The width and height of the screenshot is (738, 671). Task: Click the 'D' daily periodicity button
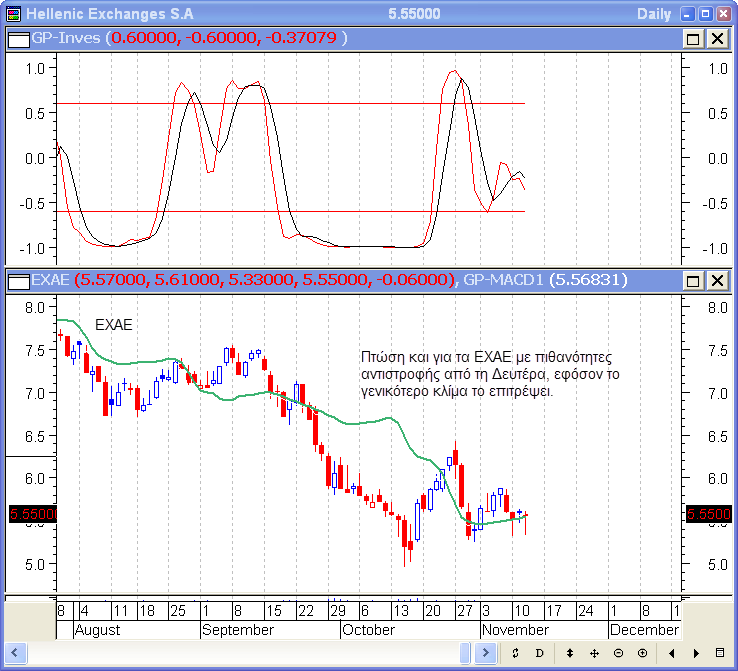tap(539, 653)
